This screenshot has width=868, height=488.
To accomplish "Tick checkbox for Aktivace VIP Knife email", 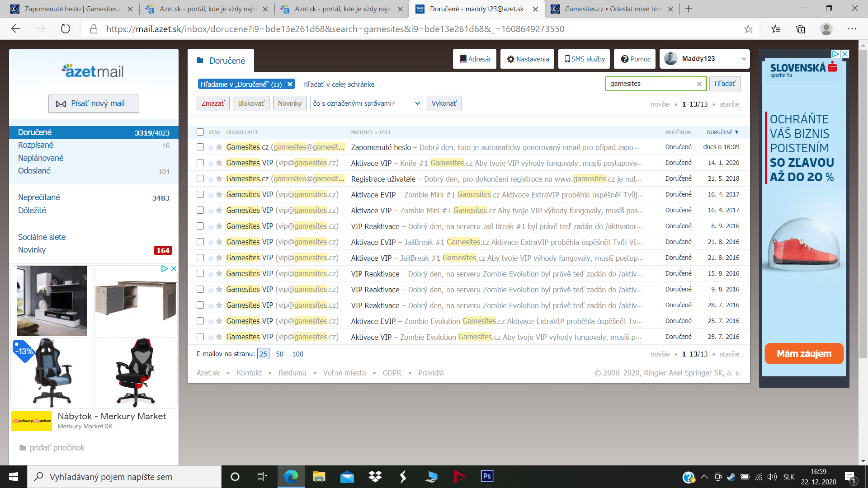I will click(x=200, y=163).
